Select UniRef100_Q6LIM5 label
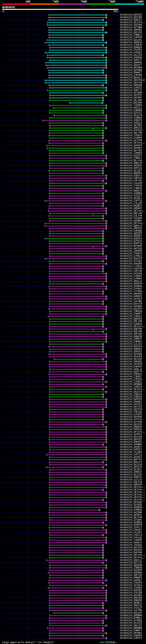 tap(131, 133)
